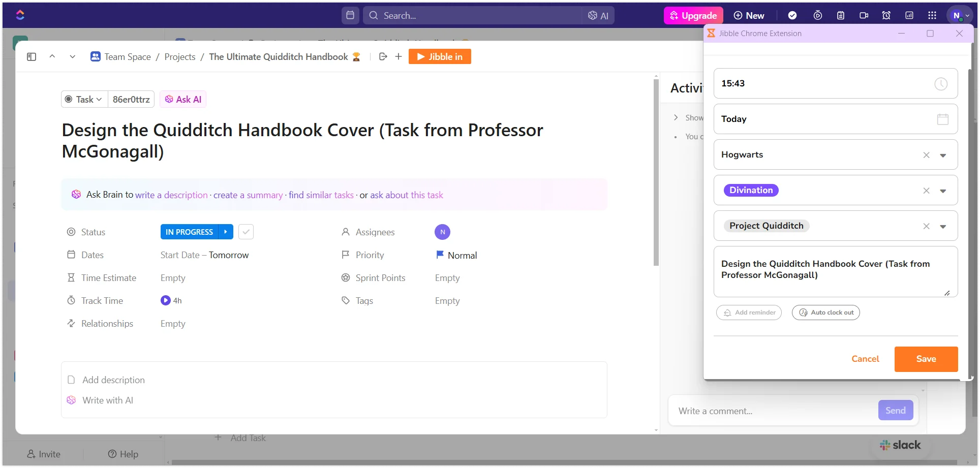Click the Jibble notes text area
The width and height of the screenshot is (980, 468).
(x=836, y=272)
